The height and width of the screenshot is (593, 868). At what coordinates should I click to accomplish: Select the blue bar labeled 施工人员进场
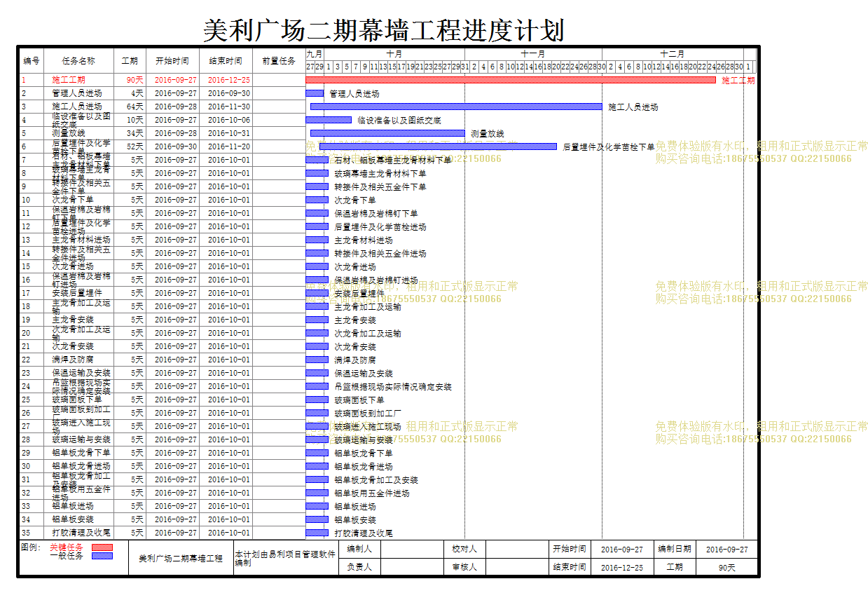(456, 107)
